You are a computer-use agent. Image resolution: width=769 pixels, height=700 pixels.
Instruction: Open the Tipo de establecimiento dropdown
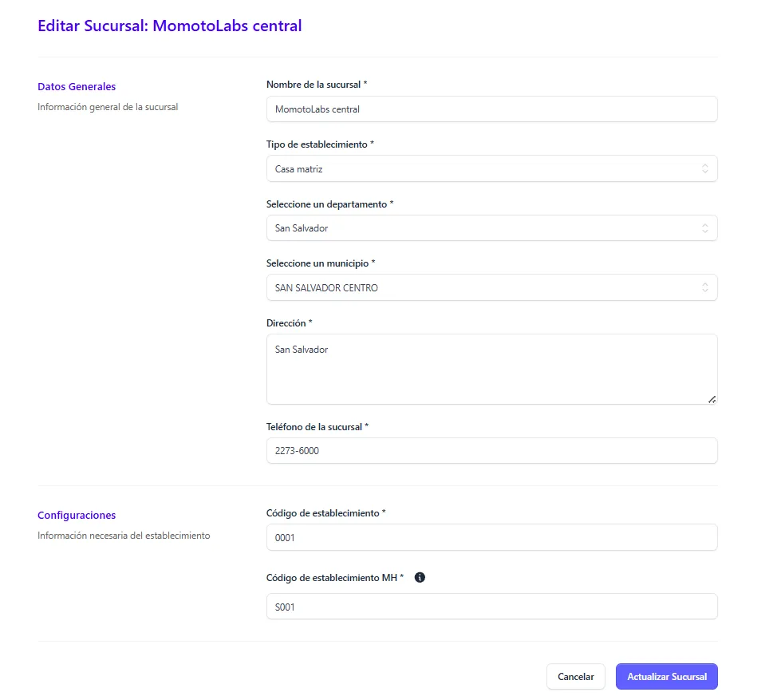pos(491,169)
